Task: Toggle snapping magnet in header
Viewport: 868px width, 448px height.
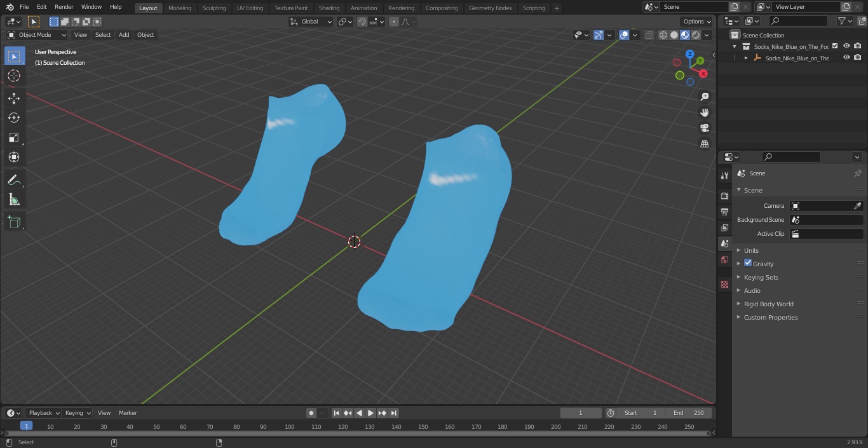Action: coord(362,22)
